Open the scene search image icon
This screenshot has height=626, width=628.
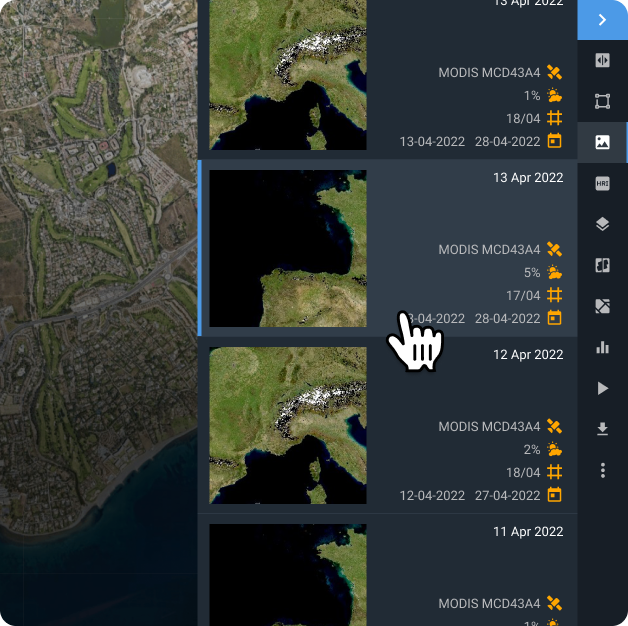(x=602, y=142)
